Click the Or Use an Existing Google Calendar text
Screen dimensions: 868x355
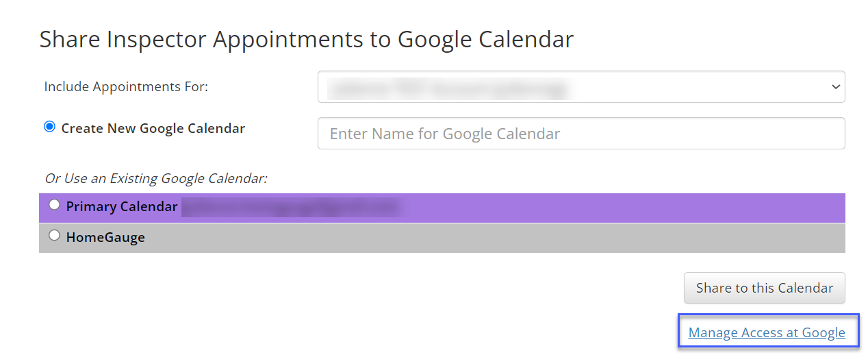[x=156, y=178]
